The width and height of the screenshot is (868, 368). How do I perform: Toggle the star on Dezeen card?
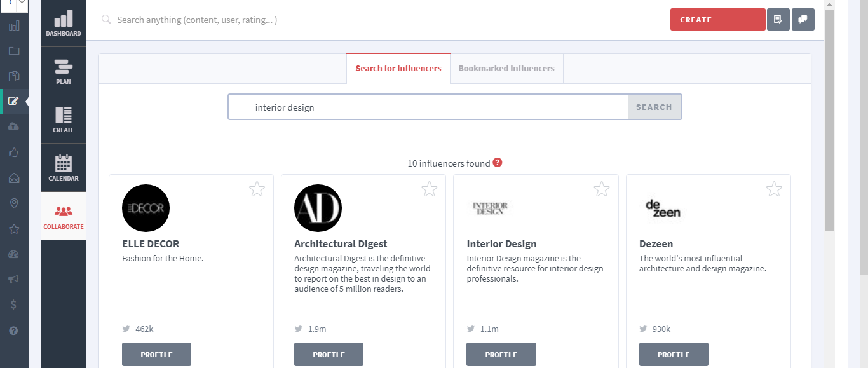coord(774,189)
